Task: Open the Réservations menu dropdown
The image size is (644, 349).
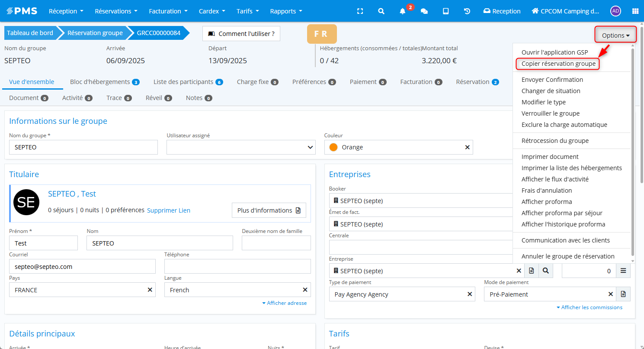Action: click(116, 11)
